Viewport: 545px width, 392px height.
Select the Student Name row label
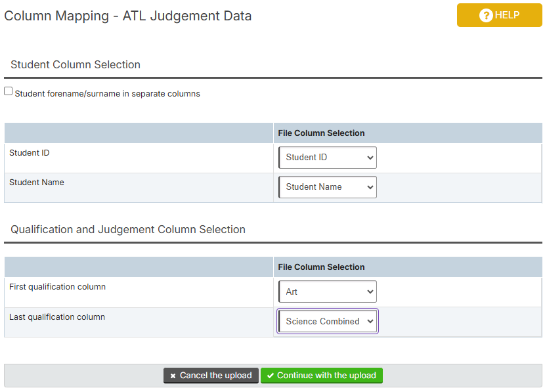coord(37,183)
